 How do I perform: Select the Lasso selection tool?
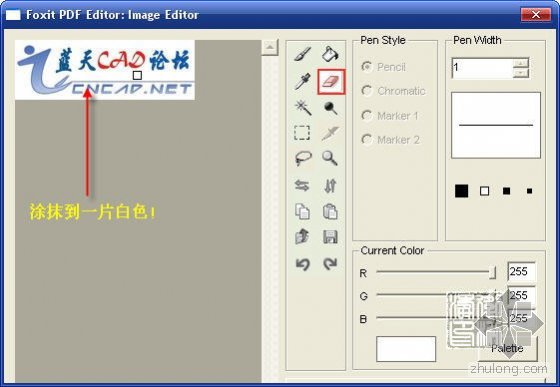[303, 158]
